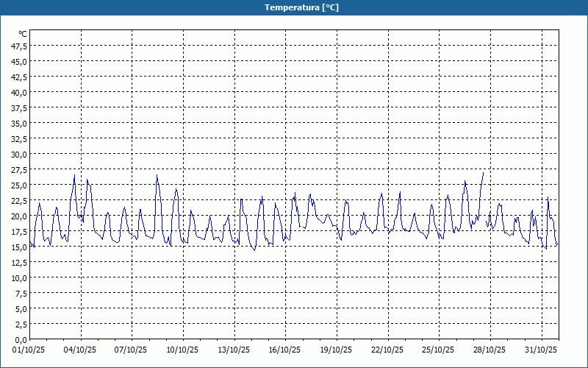Image resolution: width=588 pixels, height=368 pixels.
Task: Click the 20,0 temperature axis label
Action: (x=19, y=216)
